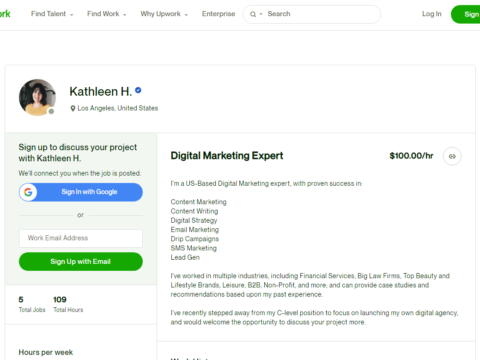Expand the Why Upwork menu
Viewport: 480px width, 360px height.
pyautogui.click(x=164, y=14)
